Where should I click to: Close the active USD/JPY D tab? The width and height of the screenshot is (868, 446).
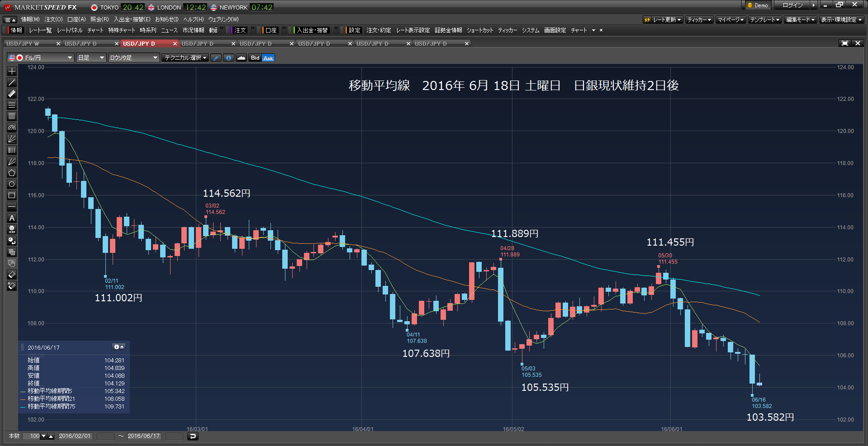175,44
